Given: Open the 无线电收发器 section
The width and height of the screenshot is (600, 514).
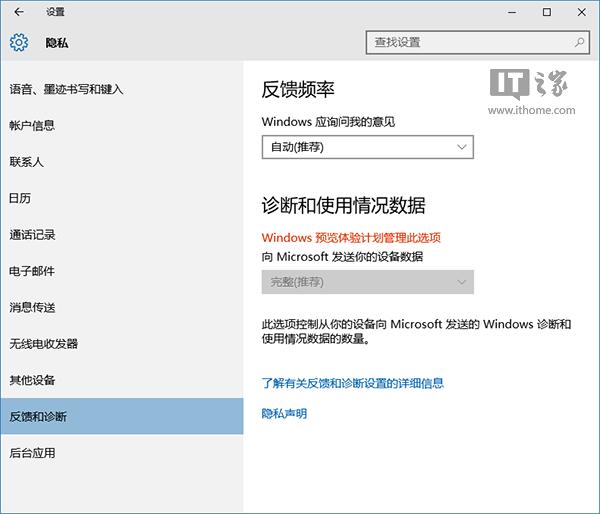Looking at the screenshot, I should (x=43, y=344).
